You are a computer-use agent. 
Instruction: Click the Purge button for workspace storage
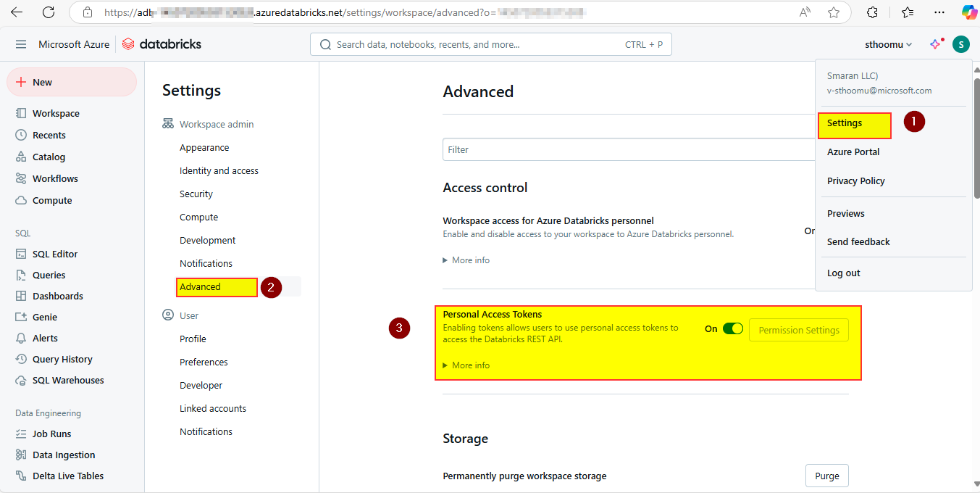(826, 476)
